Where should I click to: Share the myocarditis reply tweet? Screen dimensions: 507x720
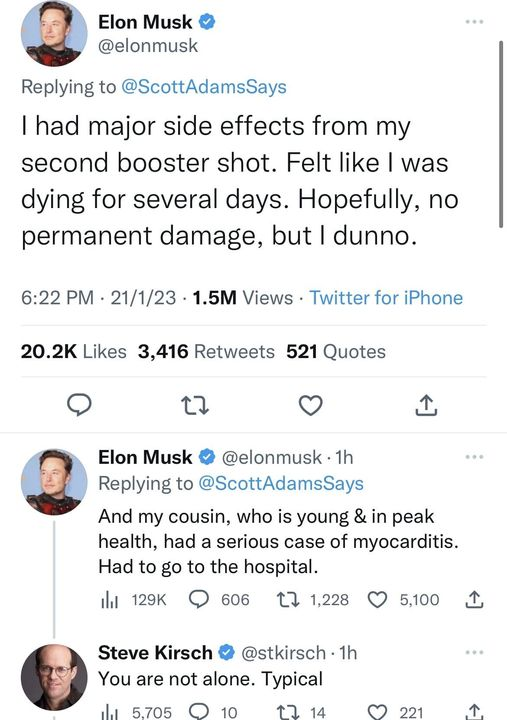pos(474,599)
